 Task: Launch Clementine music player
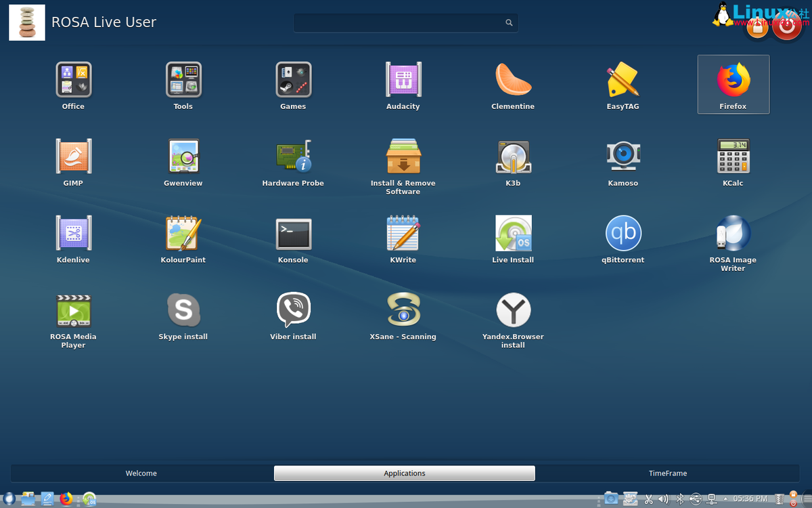pos(513,86)
